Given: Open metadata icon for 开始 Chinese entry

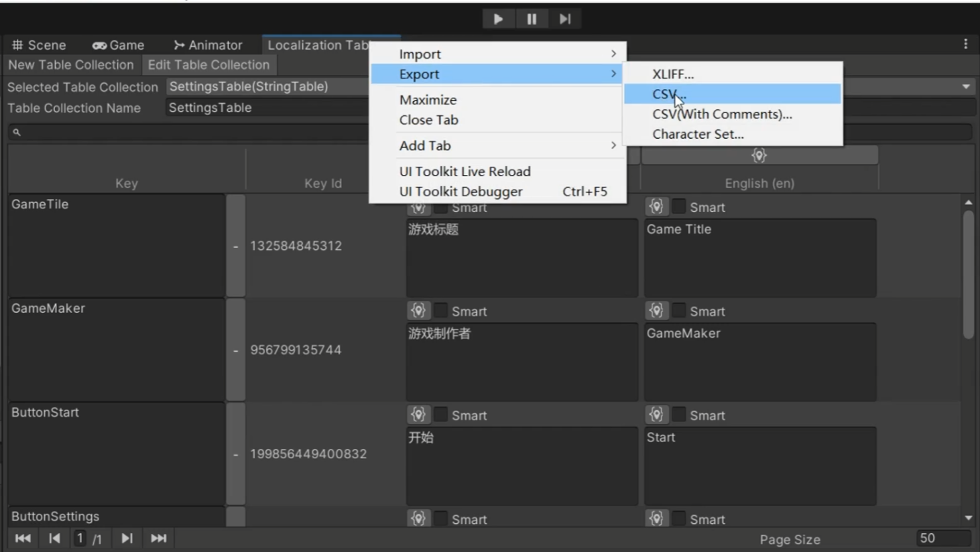Looking at the screenshot, I should (x=418, y=415).
